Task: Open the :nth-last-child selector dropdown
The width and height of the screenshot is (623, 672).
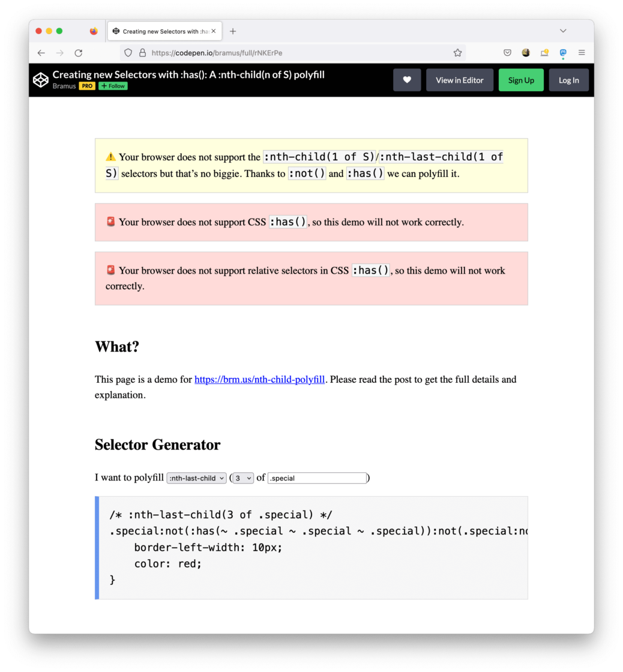Action: coord(196,478)
